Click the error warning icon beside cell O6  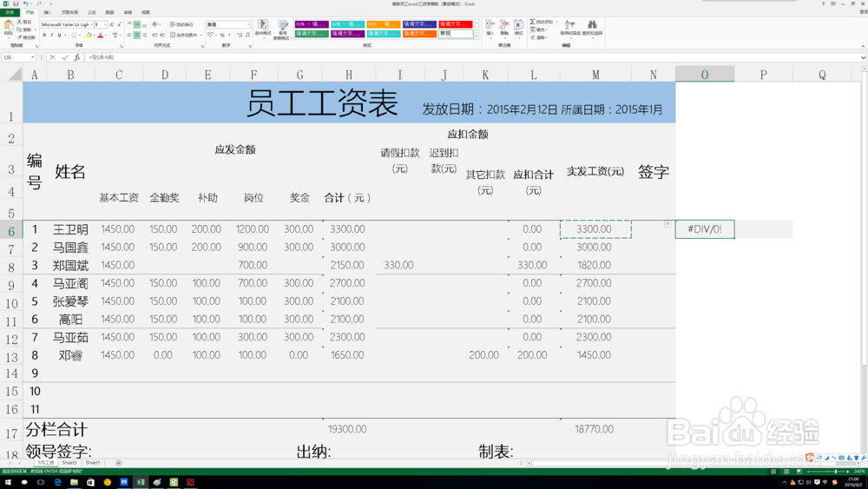coord(667,224)
